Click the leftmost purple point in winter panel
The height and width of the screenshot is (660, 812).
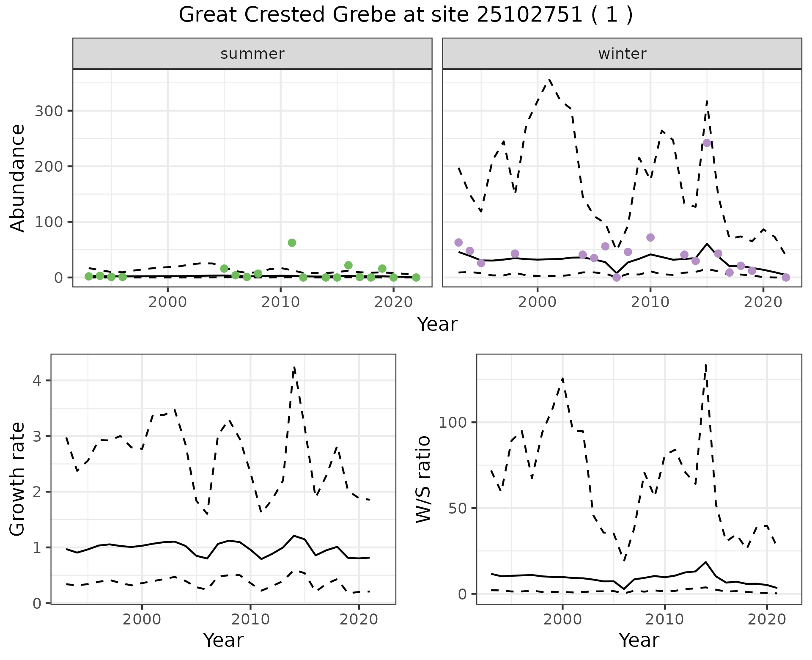click(x=458, y=242)
